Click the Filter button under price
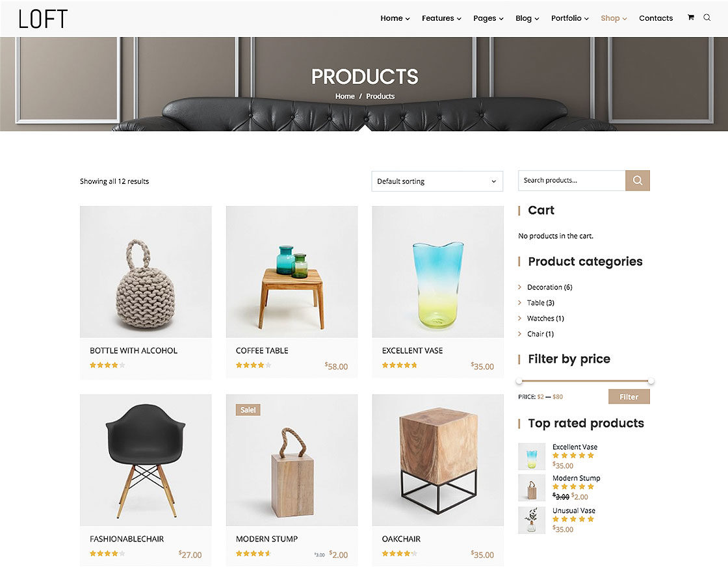728x585 pixels. point(629,397)
